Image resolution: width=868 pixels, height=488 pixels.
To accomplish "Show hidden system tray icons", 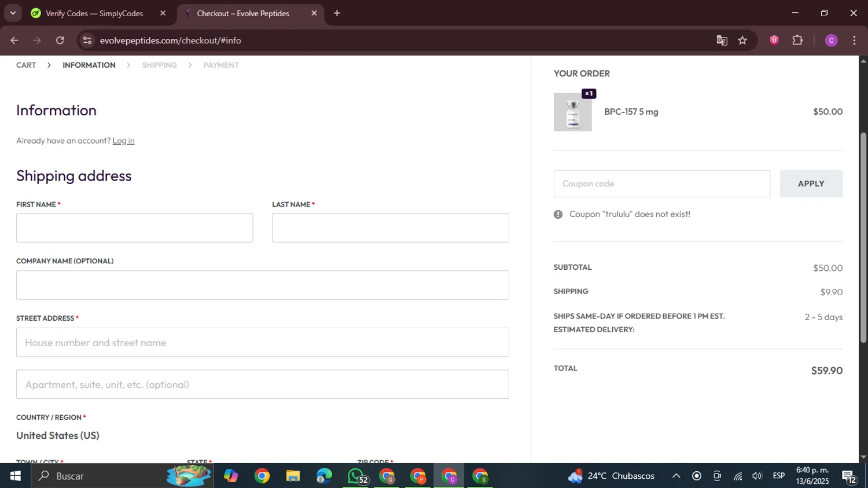I will click(x=676, y=476).
